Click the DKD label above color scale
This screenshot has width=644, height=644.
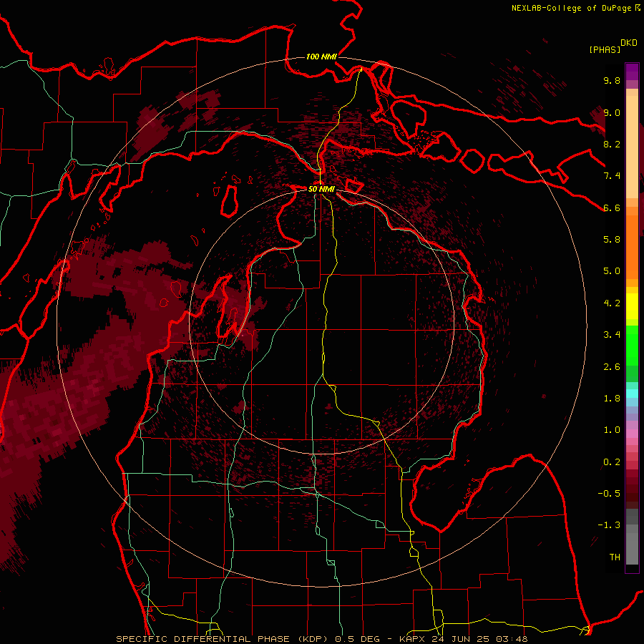coord(629,43)
